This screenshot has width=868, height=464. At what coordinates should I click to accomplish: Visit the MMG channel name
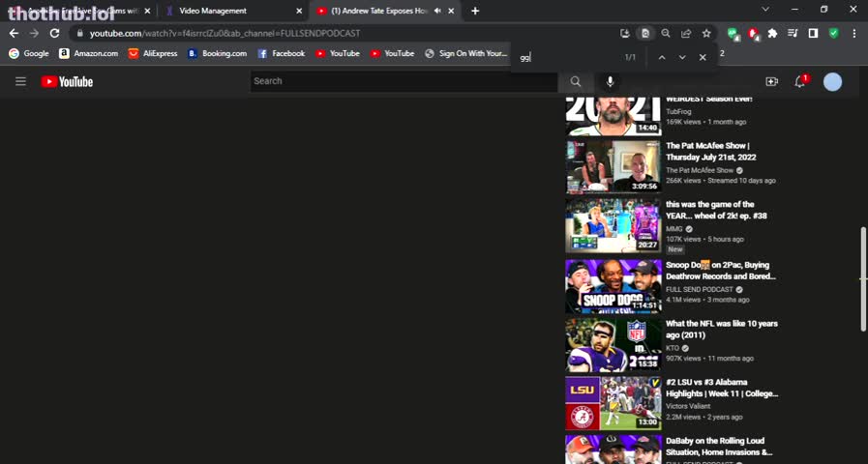click(x=674, y=229)
